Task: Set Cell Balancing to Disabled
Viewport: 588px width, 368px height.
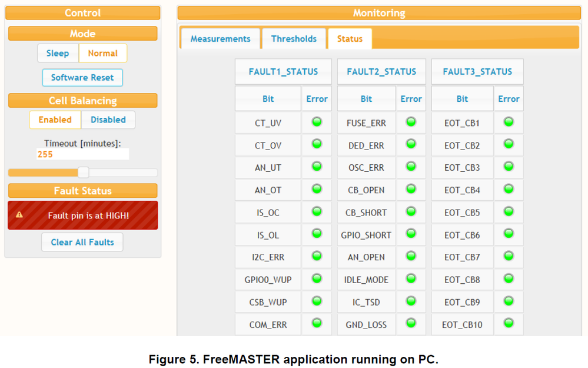Action: pos(108,120)
